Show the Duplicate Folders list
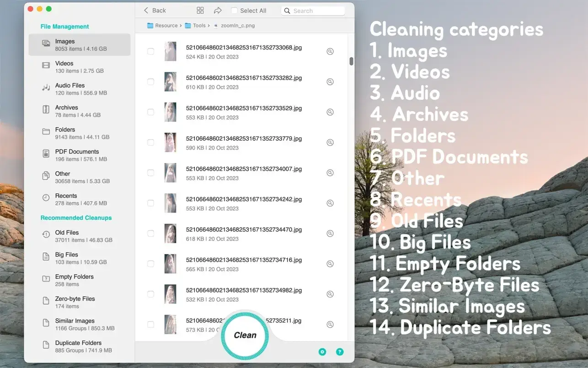Image resolution: width=588 pixels, height=368 pixels. [79, 346]
